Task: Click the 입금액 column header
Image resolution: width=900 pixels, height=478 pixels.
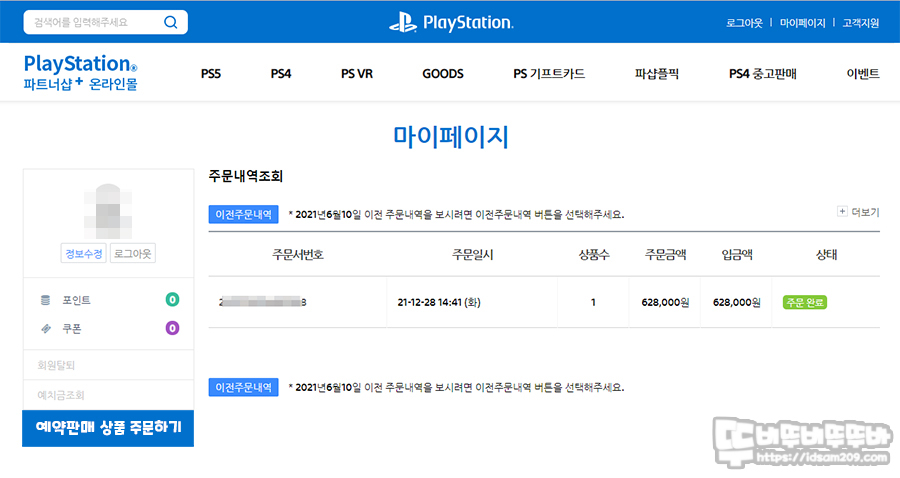Action: 737,254
